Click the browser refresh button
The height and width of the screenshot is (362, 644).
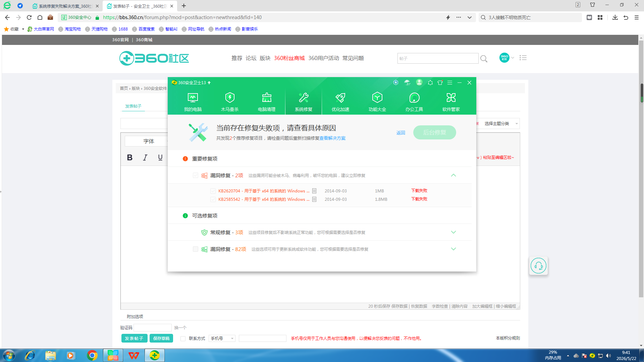pos(29,17)
